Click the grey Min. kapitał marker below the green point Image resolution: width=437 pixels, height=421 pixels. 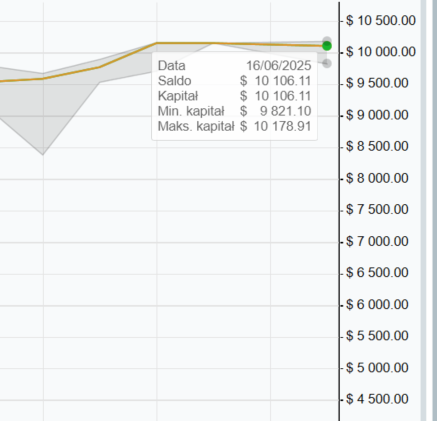327,63
